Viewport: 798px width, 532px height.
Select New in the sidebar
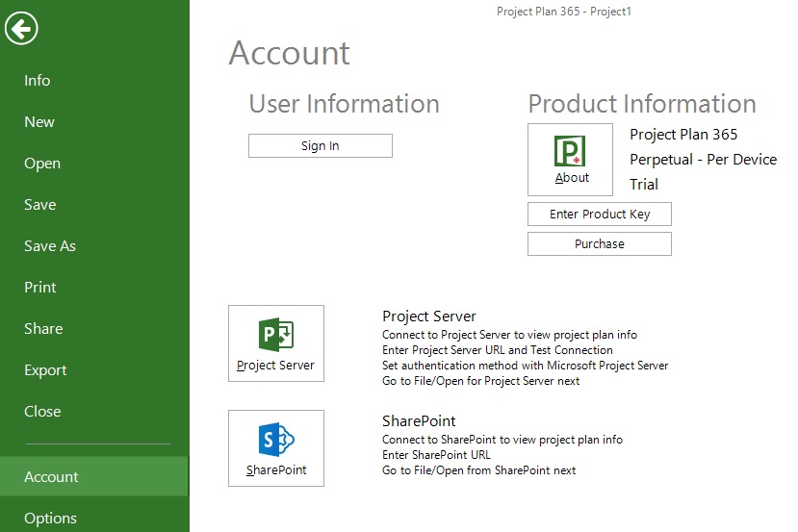(x=39, y=122)
